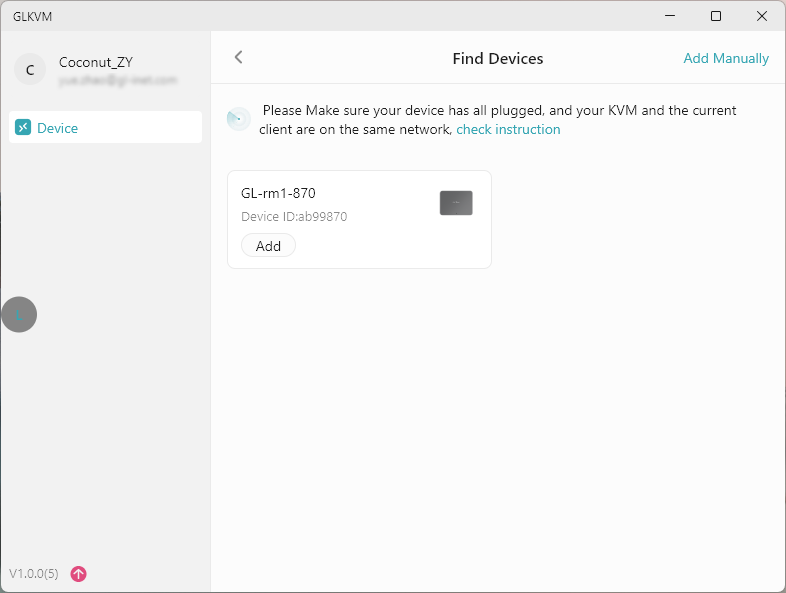Close the GLKVM window
This screenshot has height=593, width=786.
coord(761,16)
